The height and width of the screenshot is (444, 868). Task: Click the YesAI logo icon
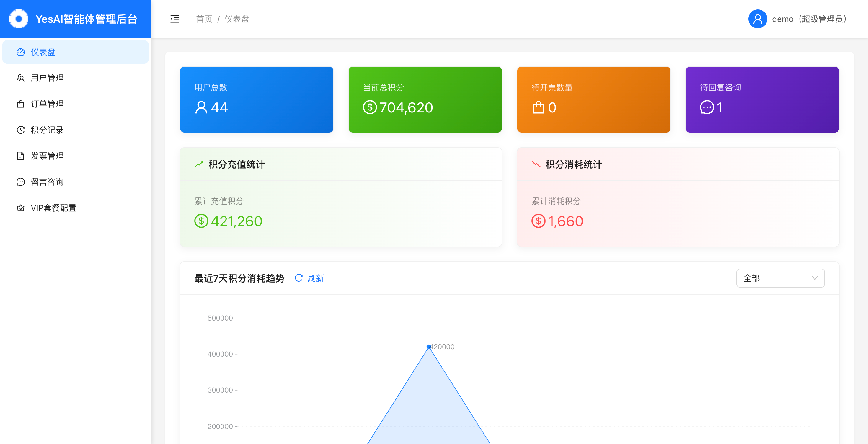pyautogui.click(x=19, y=19)
